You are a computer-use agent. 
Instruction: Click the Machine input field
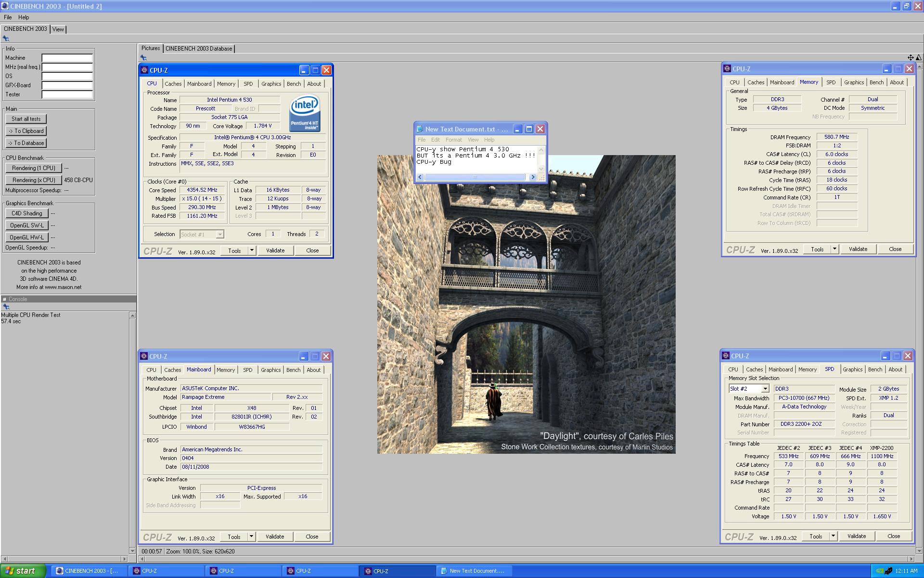coord(67,58)
